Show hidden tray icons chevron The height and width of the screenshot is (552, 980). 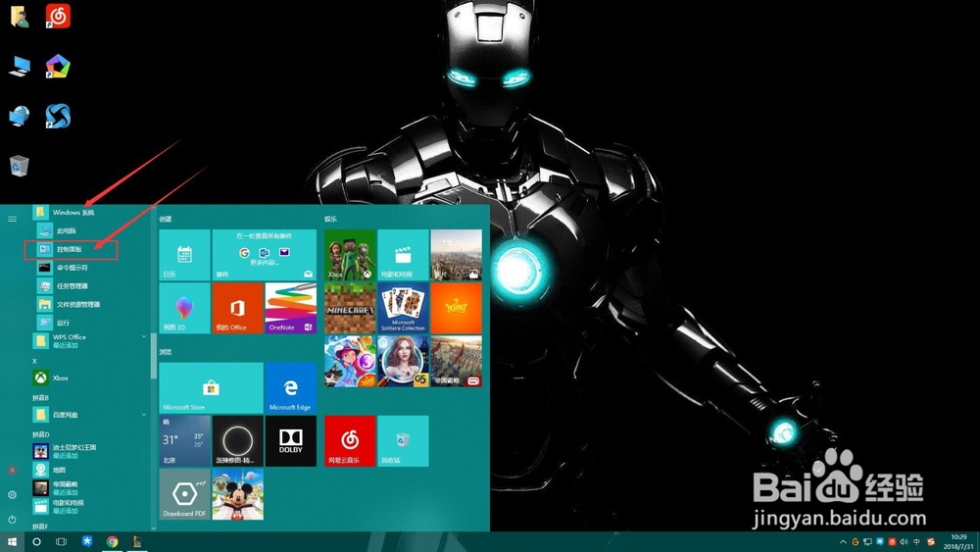pyautogui.click(x=843, y=542)
